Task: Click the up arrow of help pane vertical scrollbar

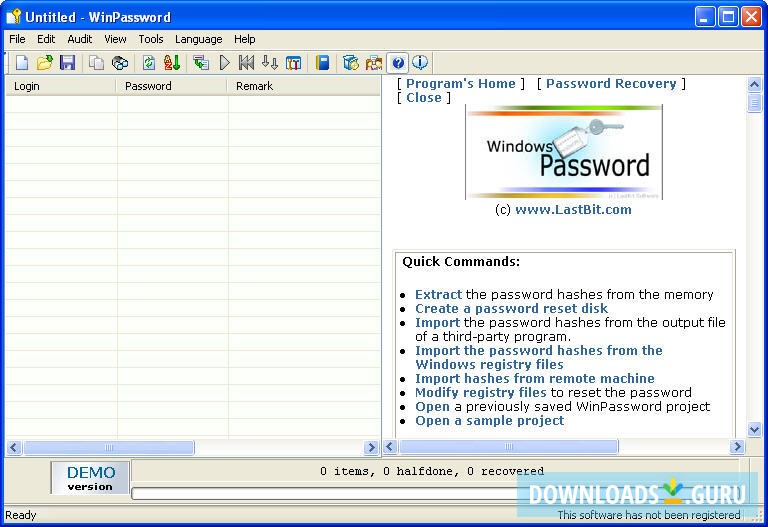Action: click(x=754, y=84)
